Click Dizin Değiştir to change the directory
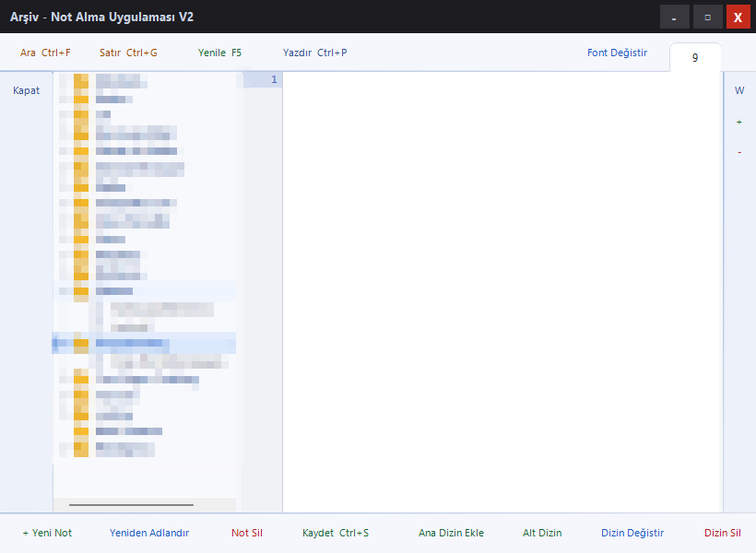 (632, 533)
